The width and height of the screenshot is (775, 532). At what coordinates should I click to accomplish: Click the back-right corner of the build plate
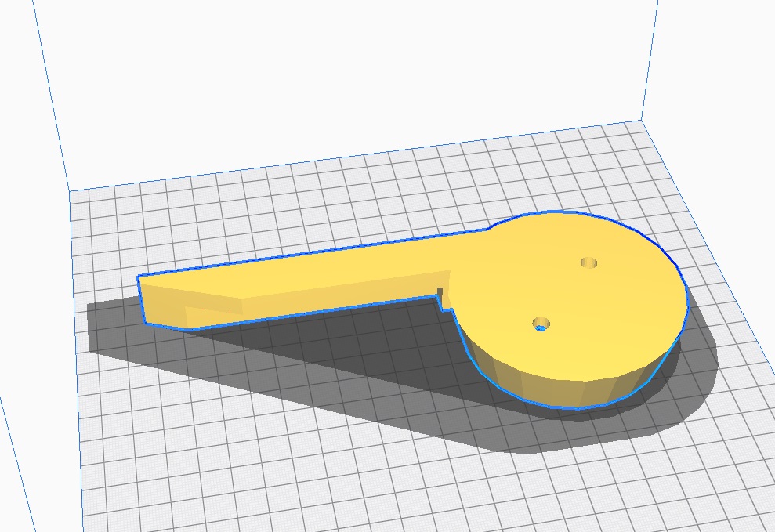(643, 121)
